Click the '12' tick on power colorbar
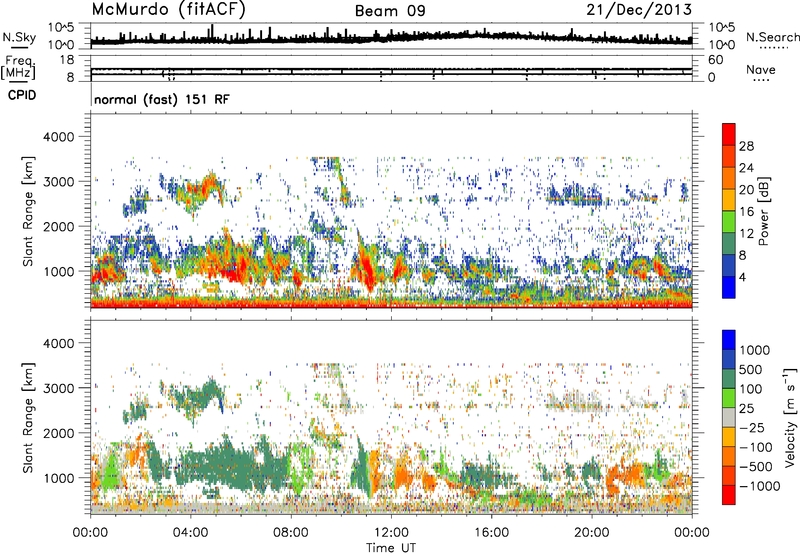800x554 pixels. click(746, 234)
